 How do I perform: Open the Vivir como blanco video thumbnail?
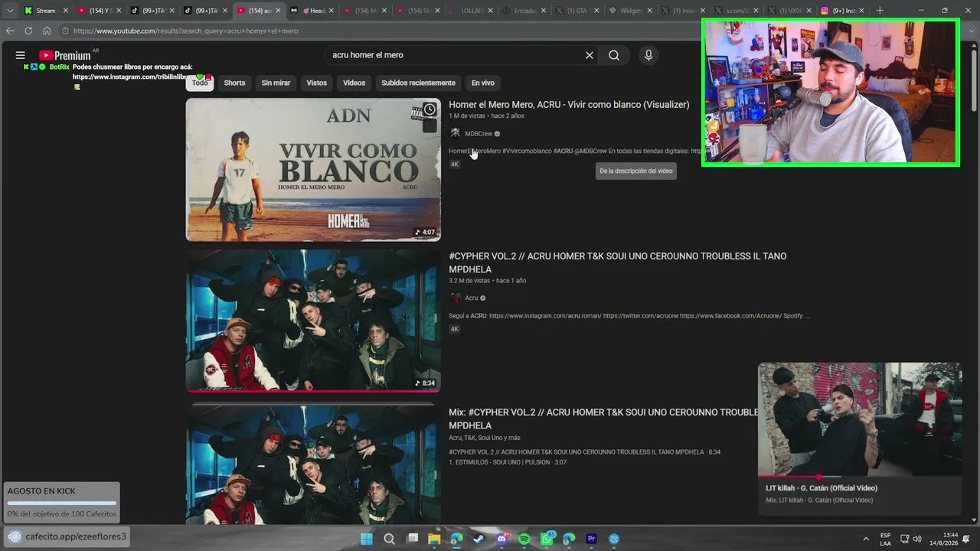[313, 170]
